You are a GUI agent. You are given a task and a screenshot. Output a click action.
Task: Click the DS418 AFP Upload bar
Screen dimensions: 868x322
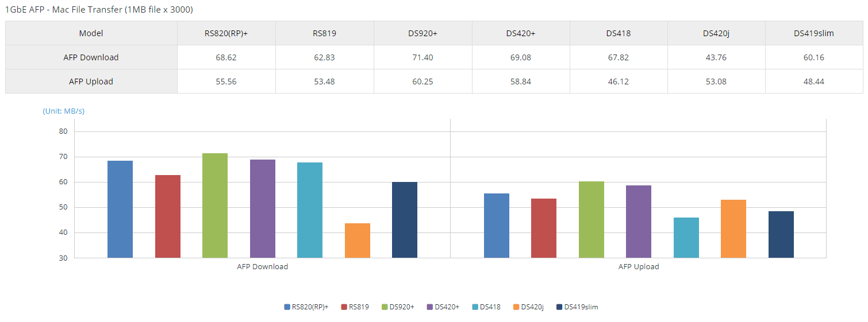click(x=686, y=238)
